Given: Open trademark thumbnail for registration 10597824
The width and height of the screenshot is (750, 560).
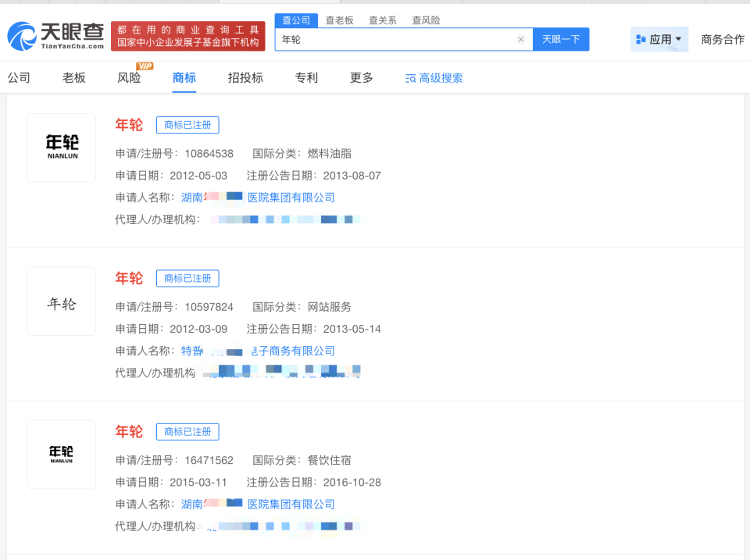Looking at the screenshot, I should (x=62, y=301).
